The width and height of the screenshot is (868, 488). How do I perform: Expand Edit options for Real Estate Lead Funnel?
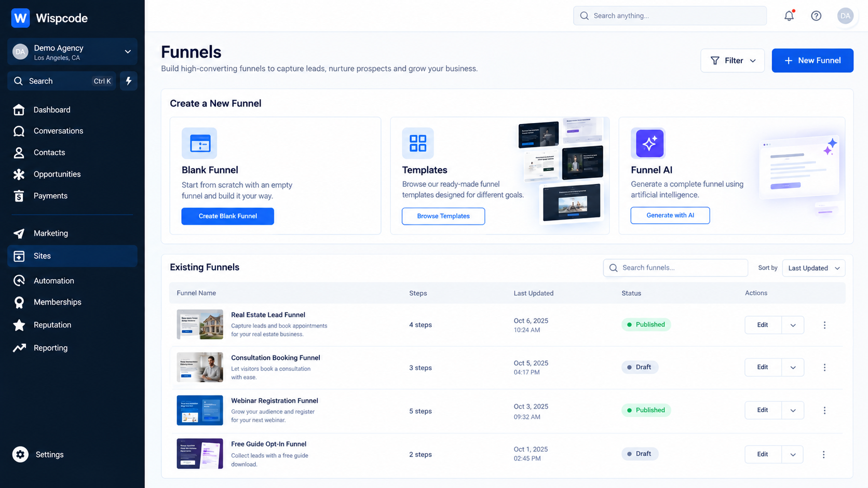click(x=793, y=325)
